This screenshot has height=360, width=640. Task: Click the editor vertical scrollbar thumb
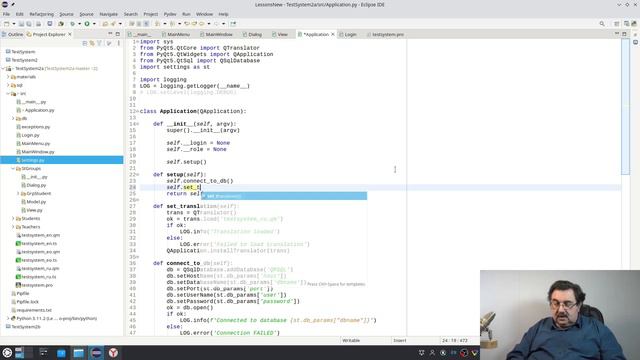(625, 107)
